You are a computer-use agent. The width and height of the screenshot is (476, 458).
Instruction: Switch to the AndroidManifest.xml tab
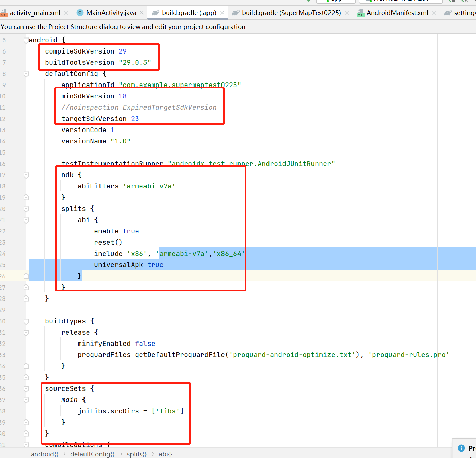click(x=397, y=13)
